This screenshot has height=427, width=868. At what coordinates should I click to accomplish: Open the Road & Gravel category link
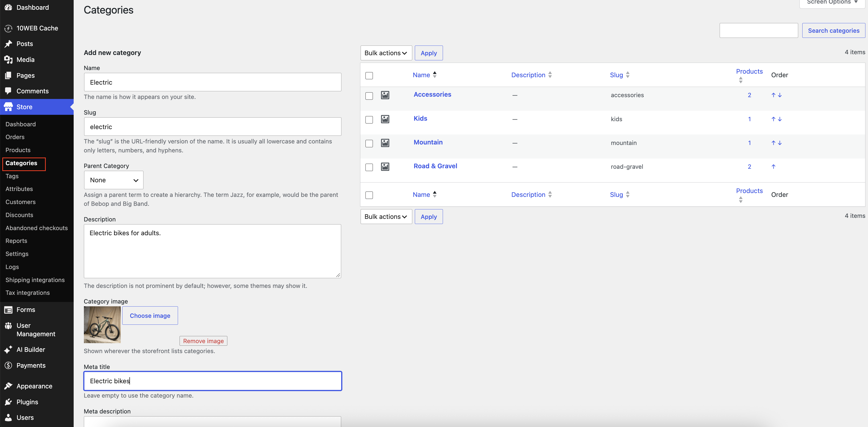[x=435, y=166]
